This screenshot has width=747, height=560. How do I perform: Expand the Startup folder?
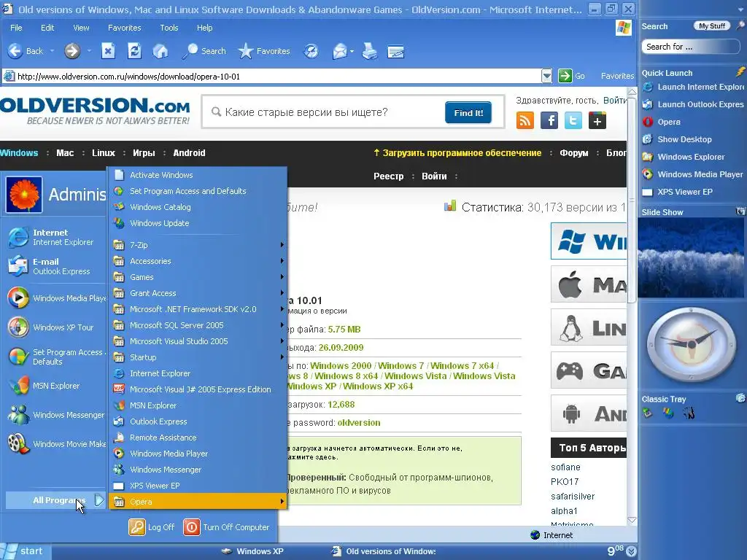[x=198, y=357]
